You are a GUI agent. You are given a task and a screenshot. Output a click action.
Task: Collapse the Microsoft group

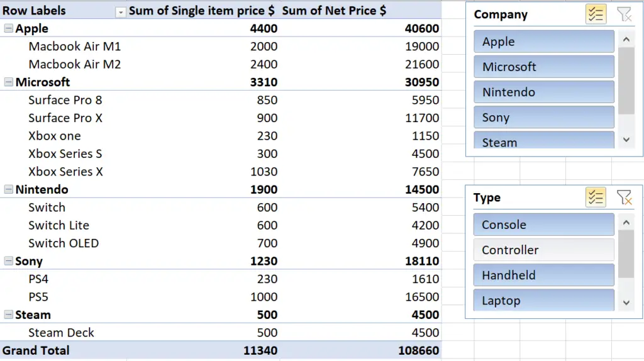pyautogui.click(x=8, y=82)
